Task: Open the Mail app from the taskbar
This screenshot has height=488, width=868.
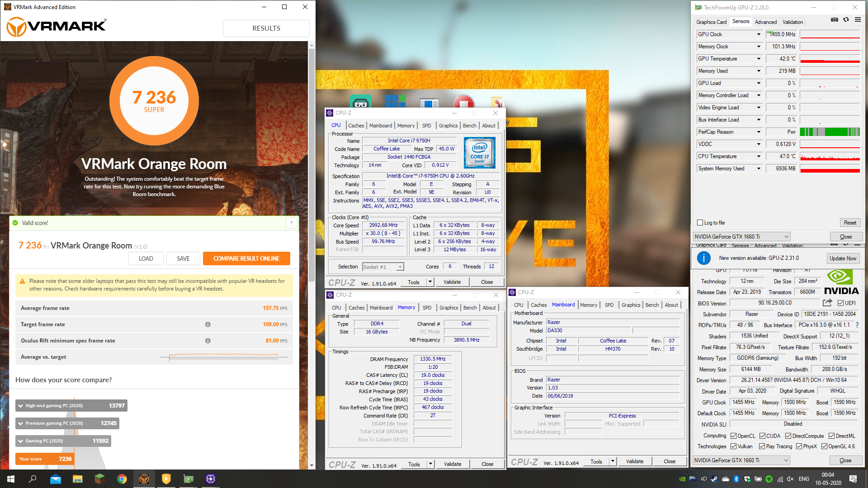Action: 55,479
